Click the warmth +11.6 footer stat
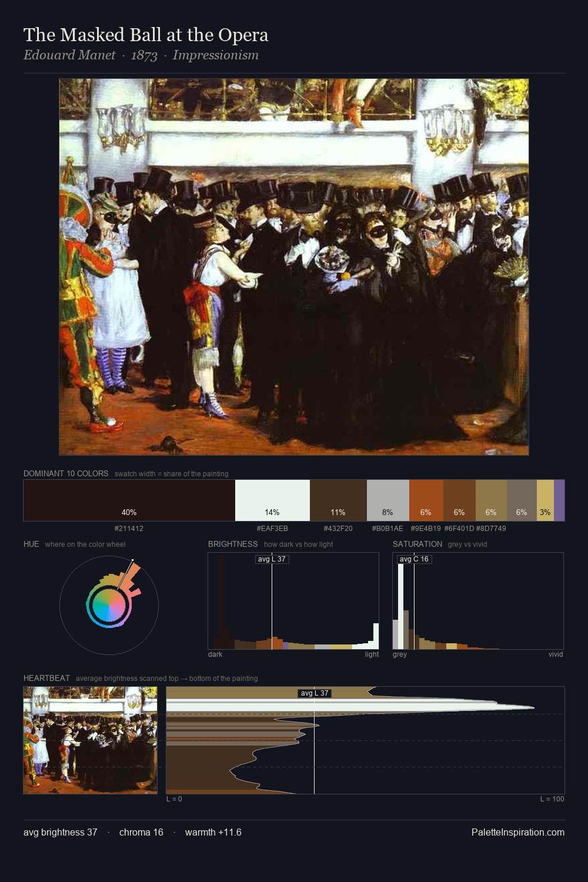This screenshot has height=882, width=588. (x=213, y=832)
